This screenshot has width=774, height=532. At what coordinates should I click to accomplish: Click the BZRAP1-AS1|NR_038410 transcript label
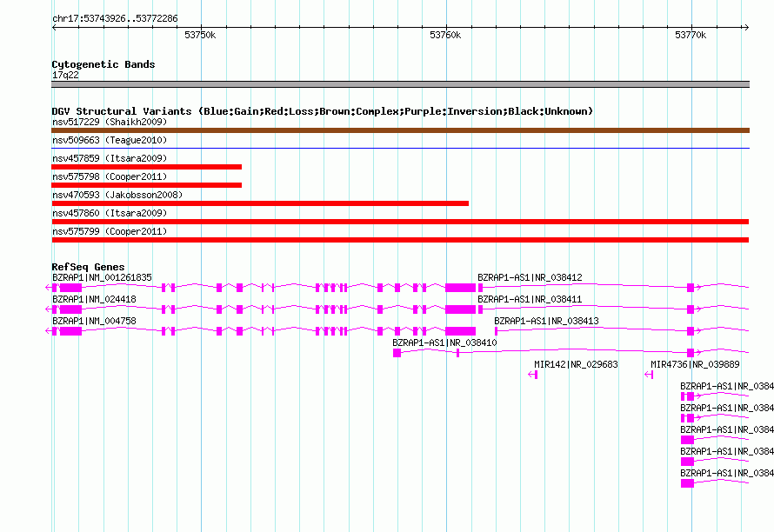[444, 343]
